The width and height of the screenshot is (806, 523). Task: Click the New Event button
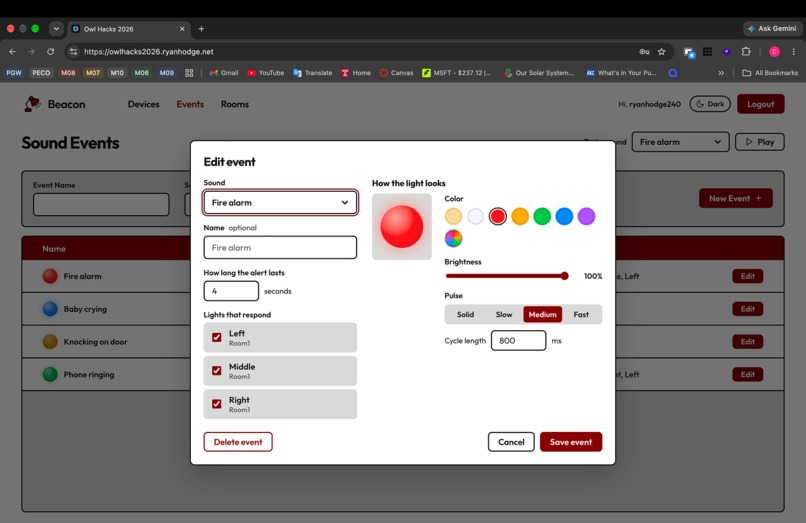pyautogui.click(x=736, y=198)
